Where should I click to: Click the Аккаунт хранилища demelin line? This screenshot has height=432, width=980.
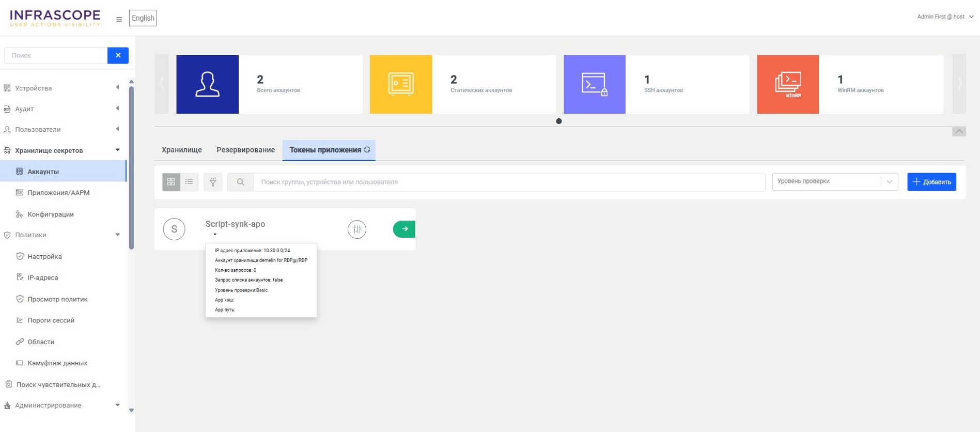(261, 260)
